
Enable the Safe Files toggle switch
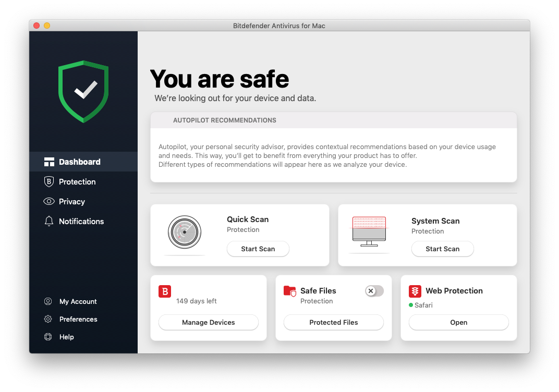(374, 291)
